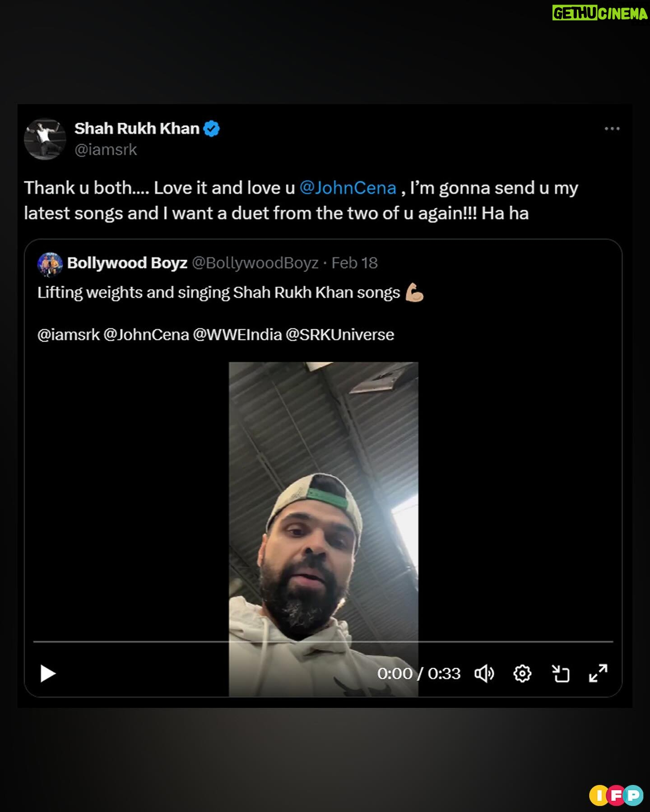Viewport: 650px width, 812px height.
Task: Open the Bollywood Boyz account name
Action: 127,263
